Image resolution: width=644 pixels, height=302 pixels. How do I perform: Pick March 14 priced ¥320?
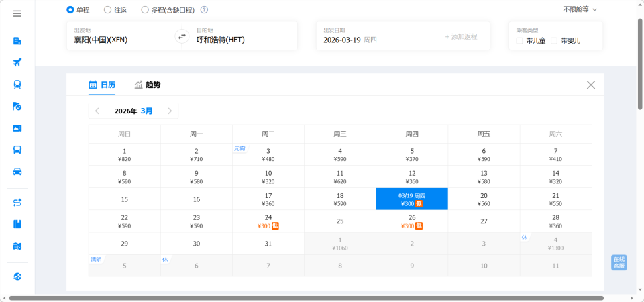555,177
